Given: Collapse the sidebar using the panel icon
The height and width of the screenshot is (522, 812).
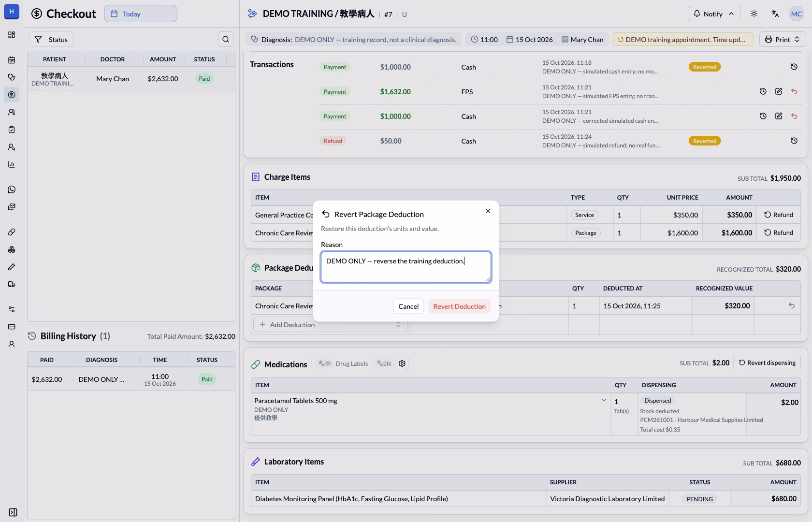Looking at the screenshot, I should click(x=13, y=512).
